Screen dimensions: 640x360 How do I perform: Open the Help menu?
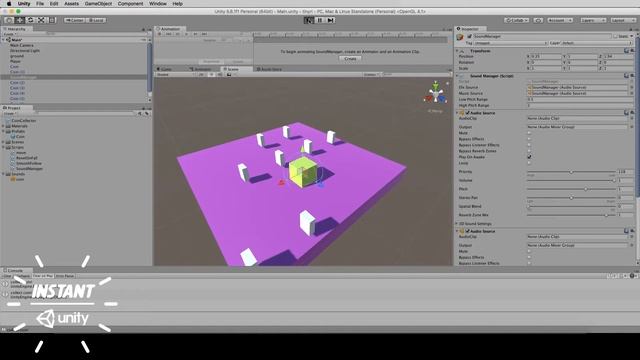178,4
